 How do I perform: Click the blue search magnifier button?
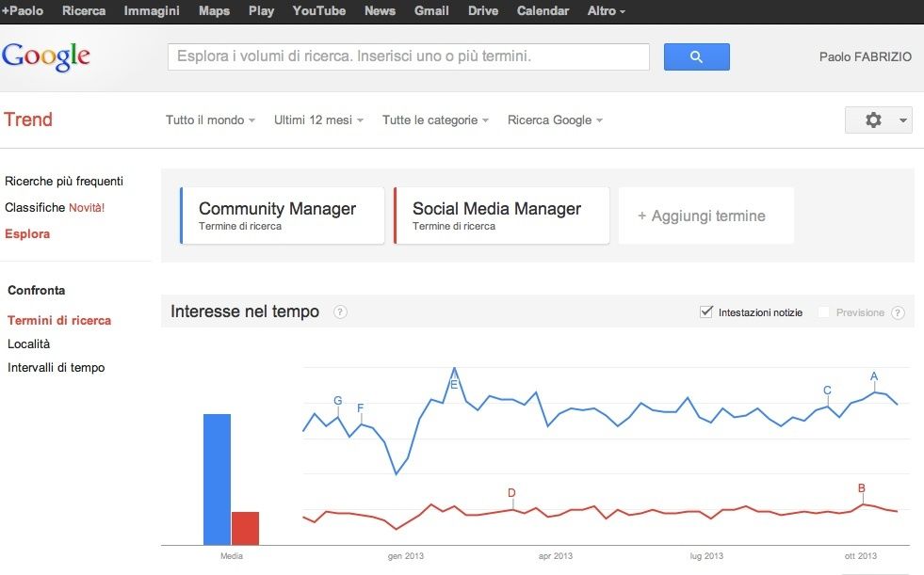click(x=696, y=57)
